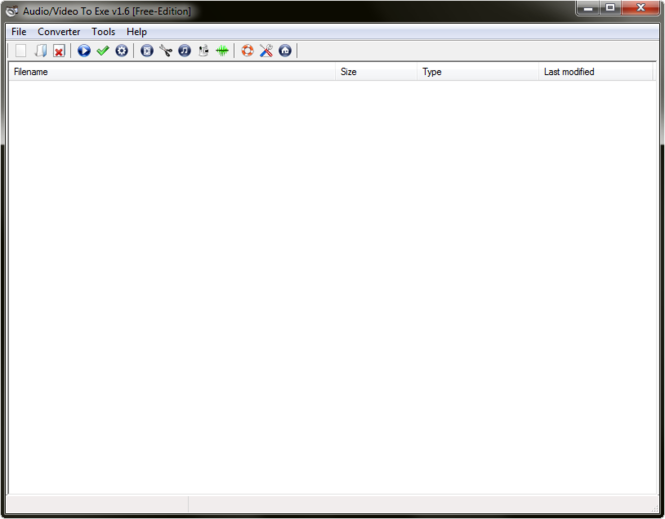Open the Tools menu
Viewport: 665px width, 519px height.
click(103, 32)
